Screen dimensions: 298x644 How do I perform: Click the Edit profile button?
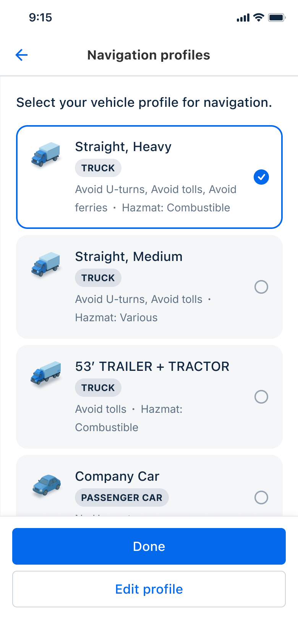coord(149,589)
